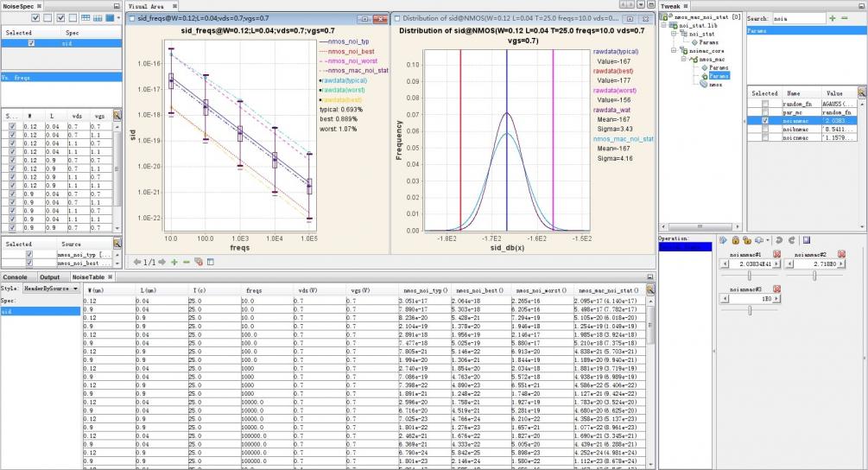Select the nmos device in Tweak tree
This screenshot has width=868, height=470.
coord(714,84)
